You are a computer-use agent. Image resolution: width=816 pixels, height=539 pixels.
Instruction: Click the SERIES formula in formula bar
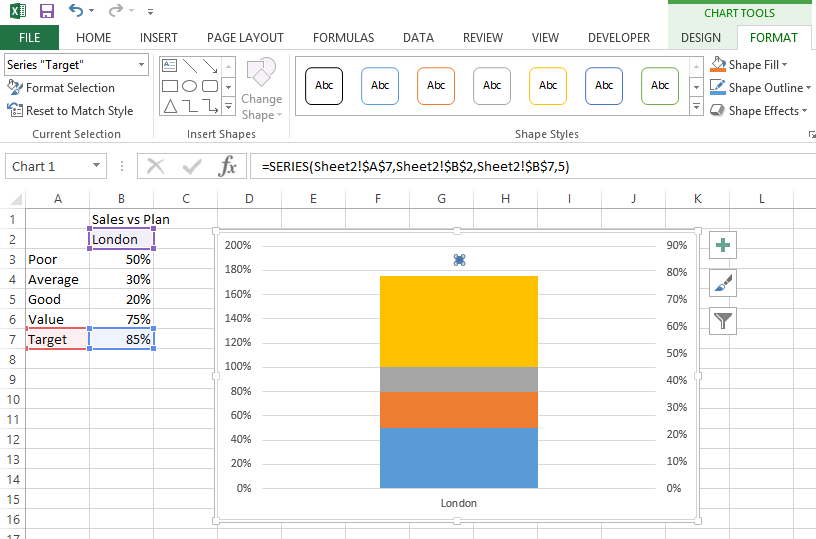pos(415,166)
